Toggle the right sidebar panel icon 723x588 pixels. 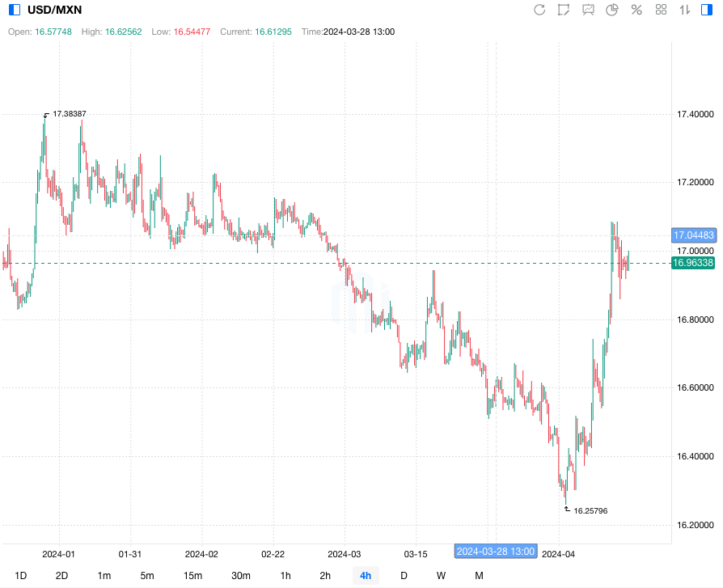706,10
